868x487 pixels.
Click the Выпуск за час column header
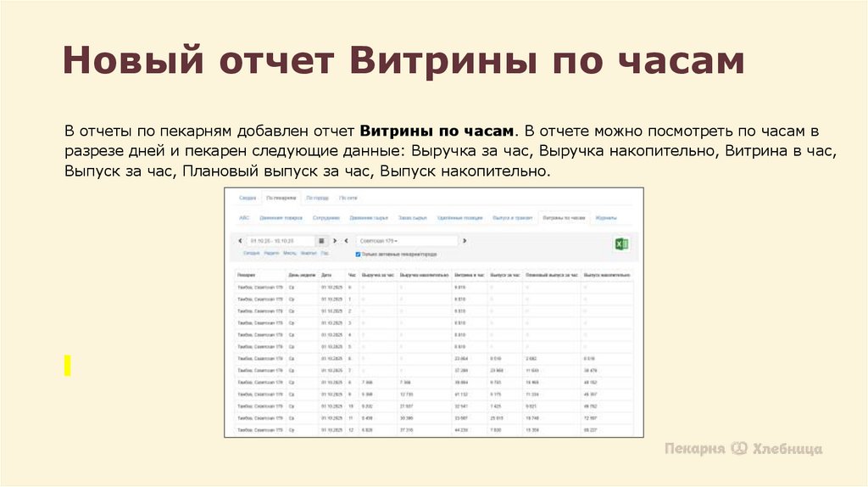(x=505, y=275)
